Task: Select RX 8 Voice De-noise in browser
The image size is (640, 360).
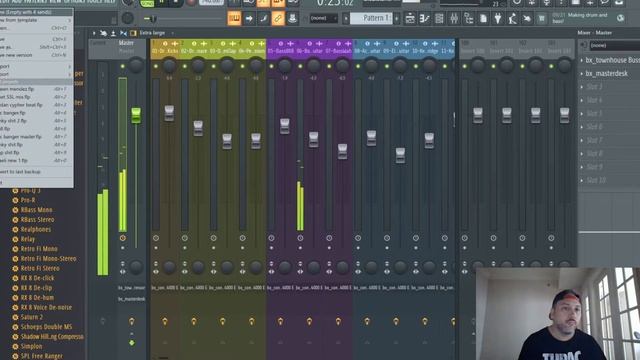Action: (46, 307)
